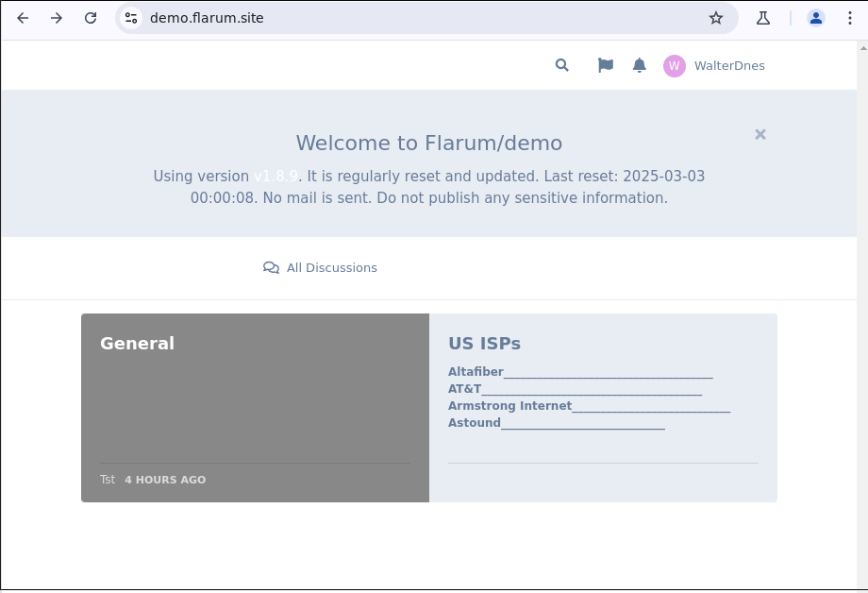Open Chrome Labs flask icon
Screen dimensions: 868x593
tap(763, 18)
